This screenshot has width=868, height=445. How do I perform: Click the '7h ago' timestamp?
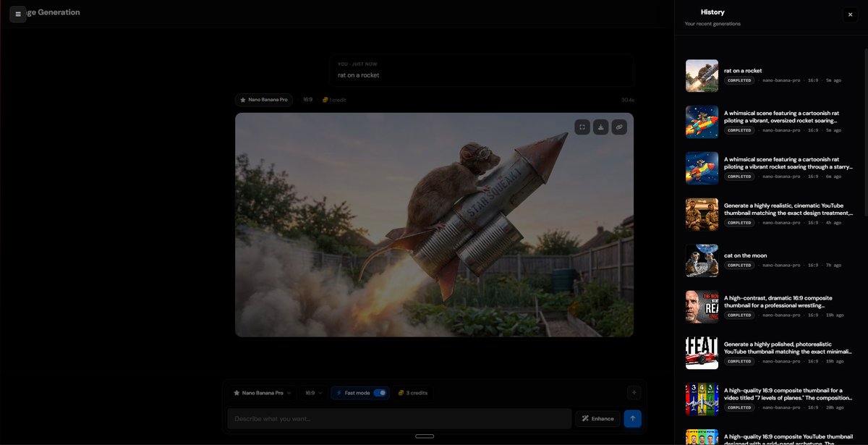click(833, 266)
